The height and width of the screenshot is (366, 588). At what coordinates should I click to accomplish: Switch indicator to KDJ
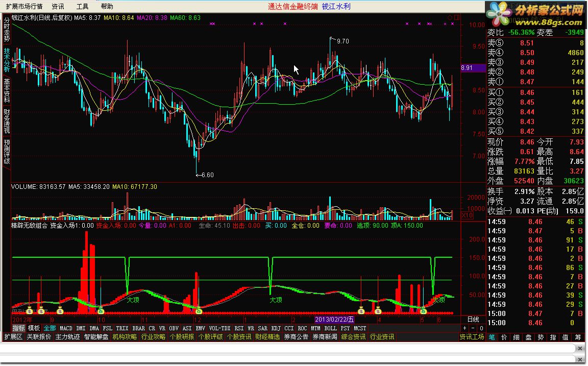click(276, 328)
